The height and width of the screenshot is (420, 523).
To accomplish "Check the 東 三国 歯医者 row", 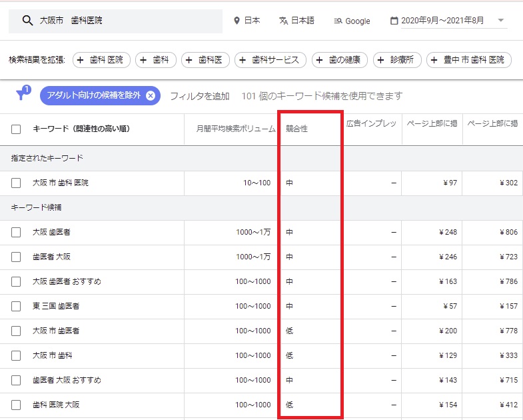I will (x=16, y=307).
